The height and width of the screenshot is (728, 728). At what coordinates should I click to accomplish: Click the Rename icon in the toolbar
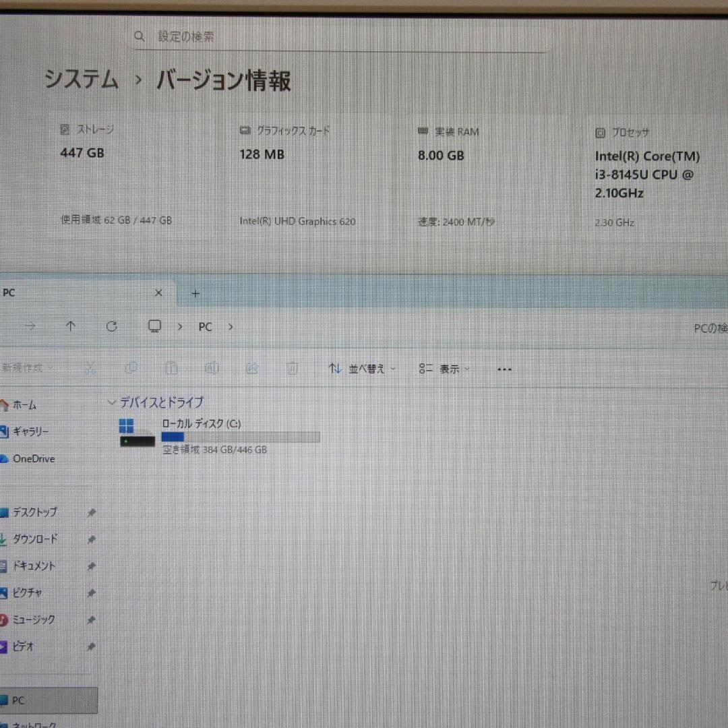212,368
